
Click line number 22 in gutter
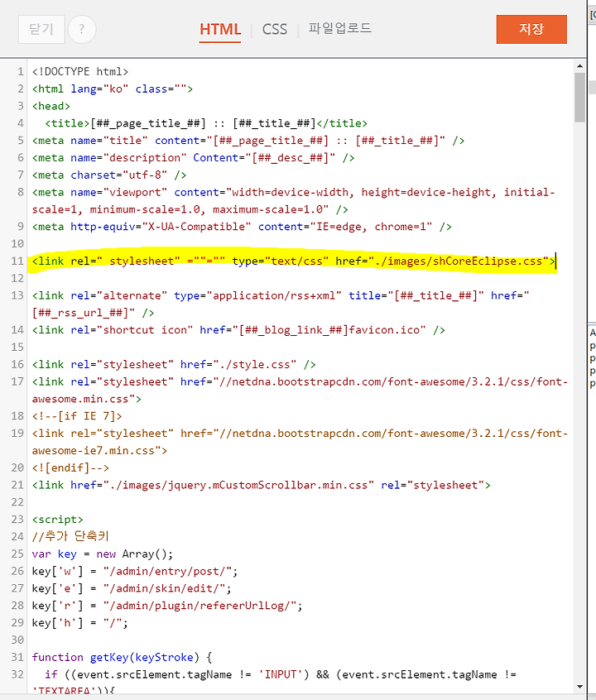(x=17, y=502)
